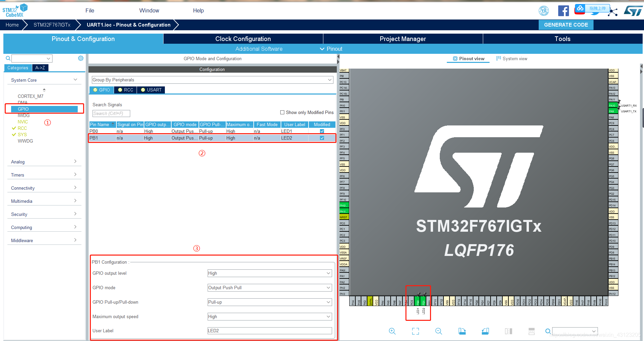The height and width of the screenshot is (341, 644).
Task: Select the green PB1 pin labeled LED2
Action: click(424, 301)
